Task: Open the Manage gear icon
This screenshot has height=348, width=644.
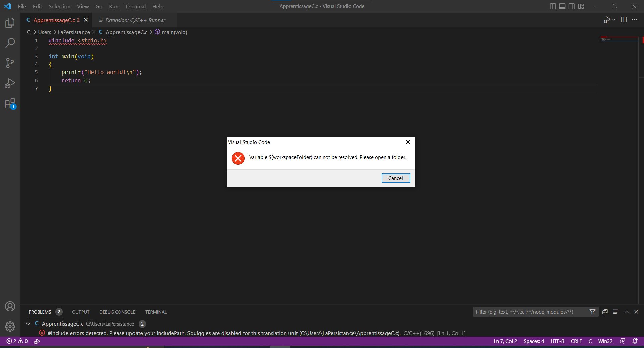Action: click(x=10, y=326)
